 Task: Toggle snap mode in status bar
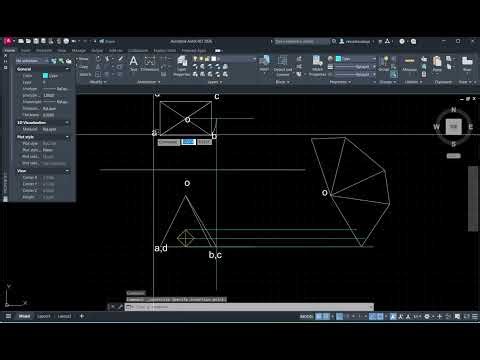coord(326,316)
